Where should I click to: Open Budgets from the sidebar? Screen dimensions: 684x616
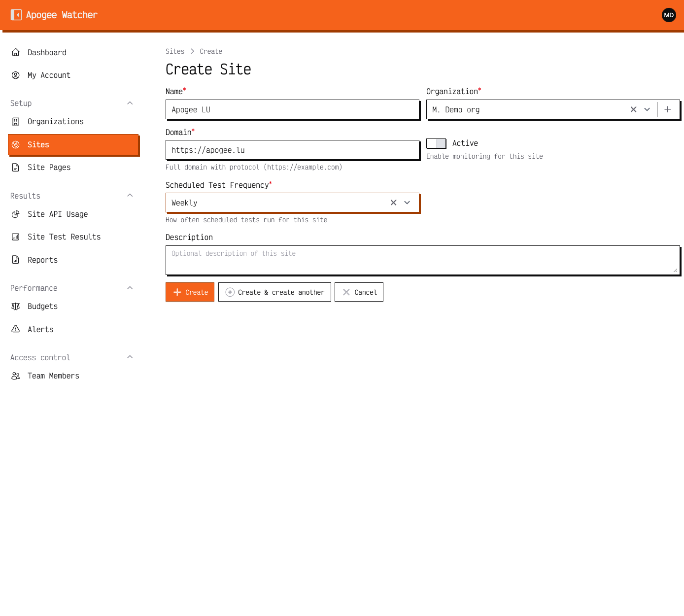click(x=73, y=306)
